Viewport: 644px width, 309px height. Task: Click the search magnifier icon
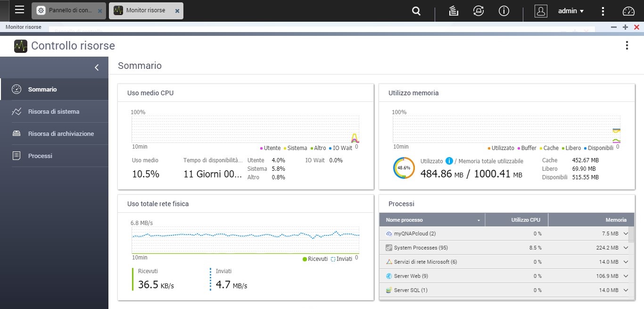pyautogui.click(x=416, y=11)
